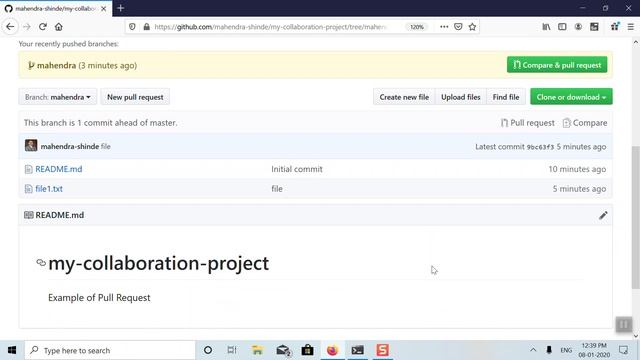Open the red S app on taskbar
Screen dimensions: 640x360
(x=382, y=350)
